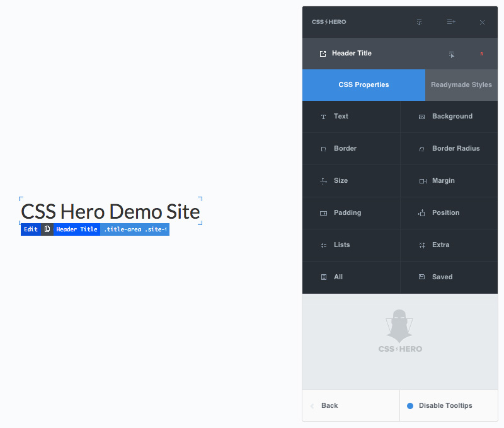This screenshot has width=504, height=428.
Task: Open the Padding properties section
Action: pos(352,213)
